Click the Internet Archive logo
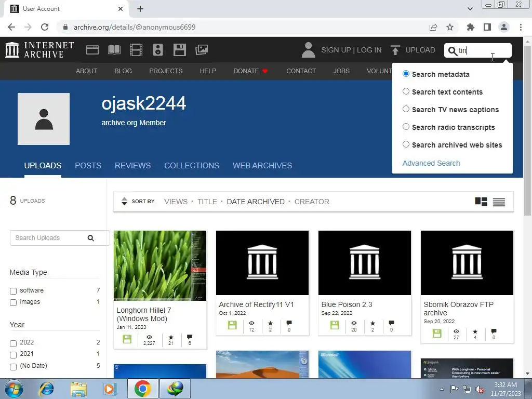The height and width of the screenshot is (399, 532). click(39, 50)
